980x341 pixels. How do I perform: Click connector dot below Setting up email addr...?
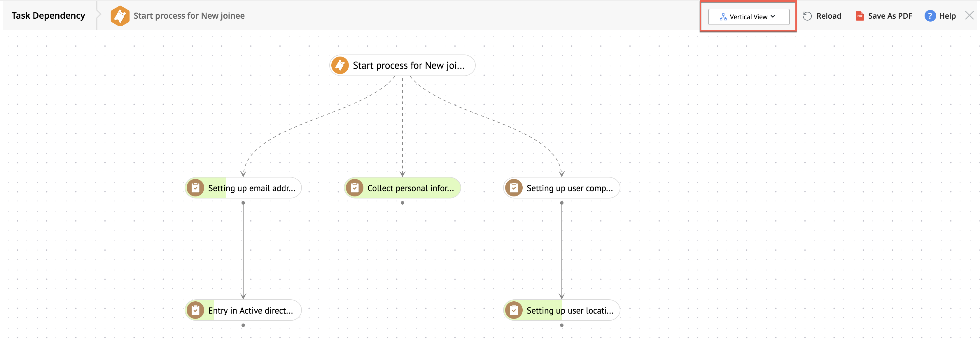click(x=243, y=203)
